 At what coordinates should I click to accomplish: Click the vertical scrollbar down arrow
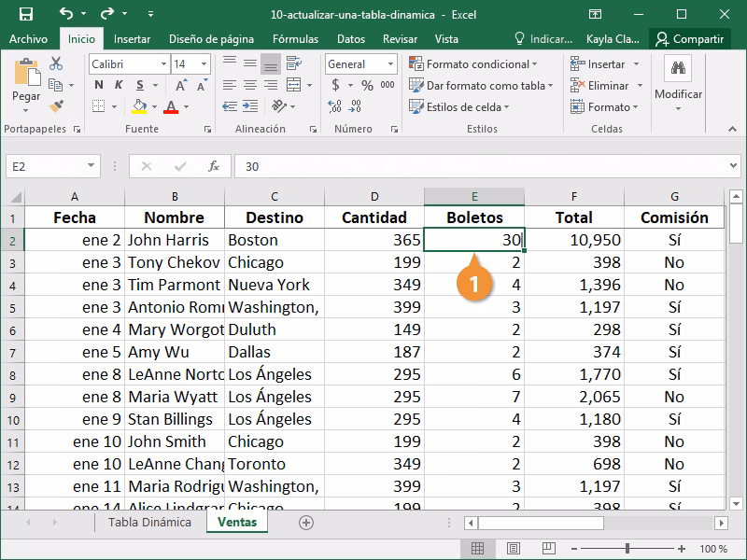[736, 504]
